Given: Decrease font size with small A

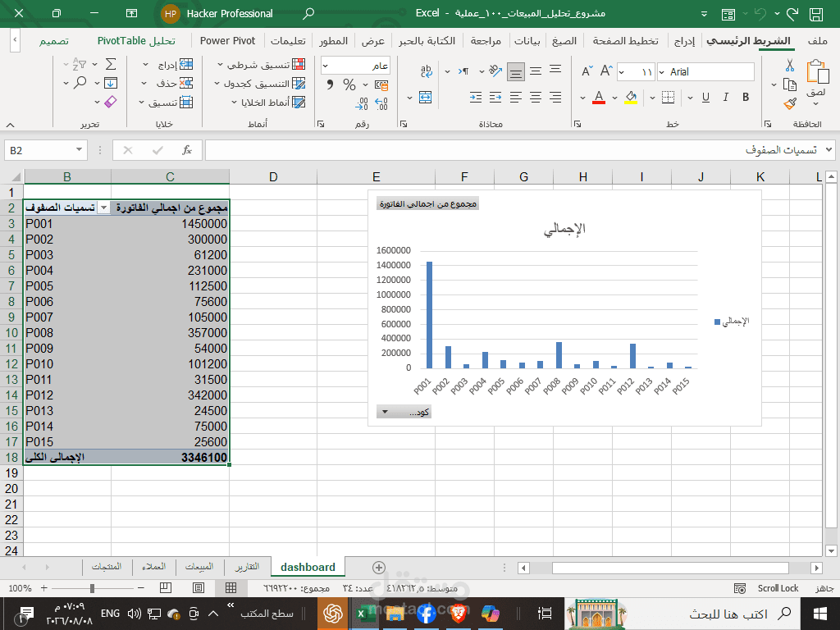Looking at the screenshot, I should 587,71.
